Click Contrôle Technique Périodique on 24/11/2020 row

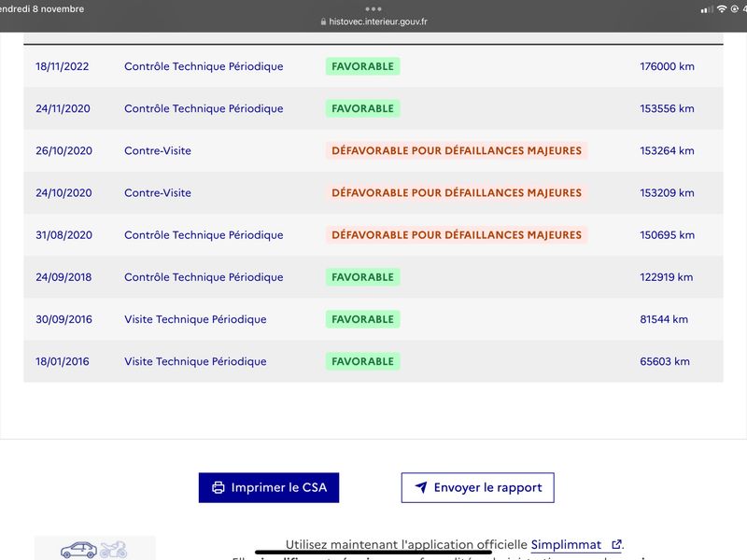(x=204, y=108)
